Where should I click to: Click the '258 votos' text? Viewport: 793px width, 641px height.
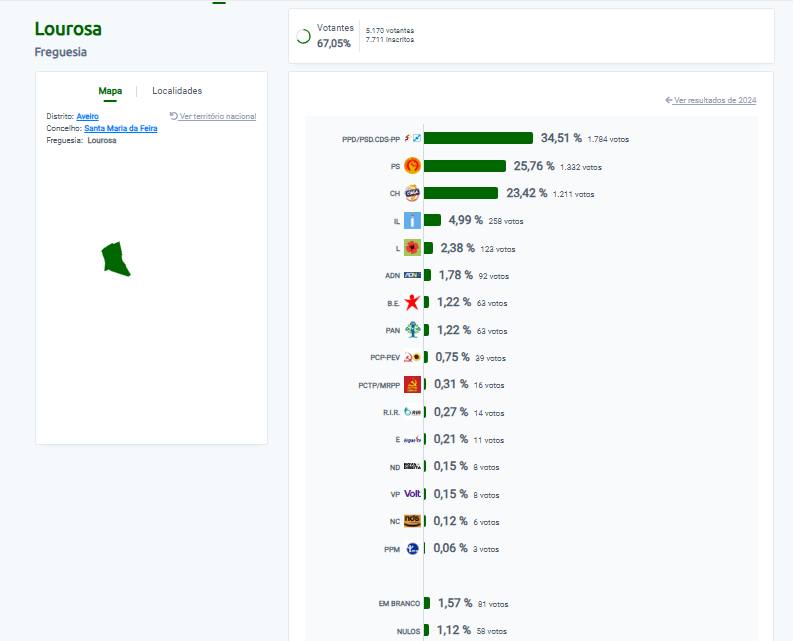coord(506,221)
